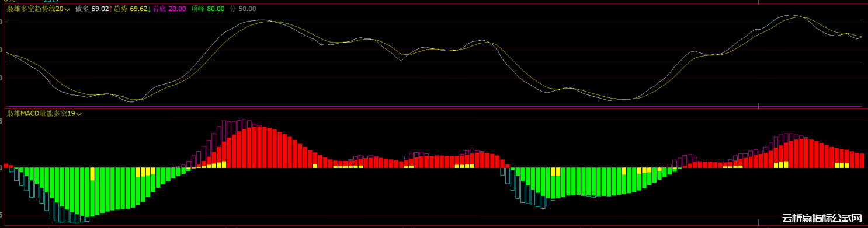
Task: Click the first small red bar at the far left
Action: (x=6, y=166)
